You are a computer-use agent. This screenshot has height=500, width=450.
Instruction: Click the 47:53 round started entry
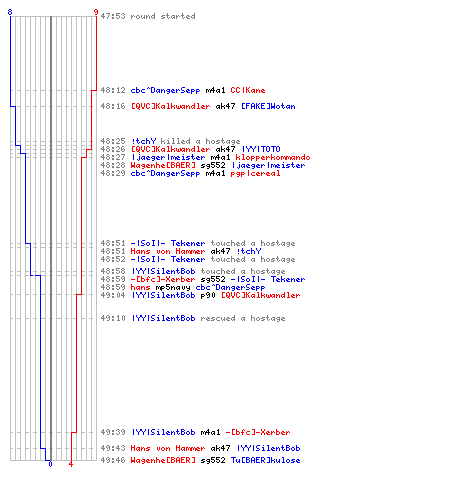point(148,16)
